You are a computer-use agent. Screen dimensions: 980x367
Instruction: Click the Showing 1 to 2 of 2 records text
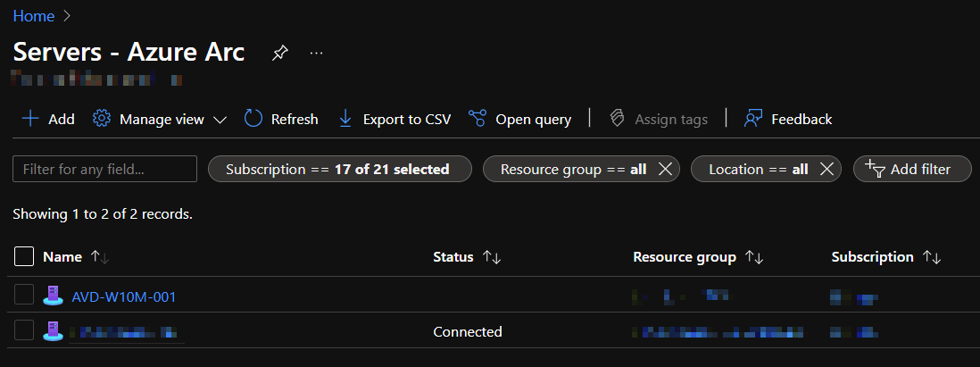(x=103, y=213)
